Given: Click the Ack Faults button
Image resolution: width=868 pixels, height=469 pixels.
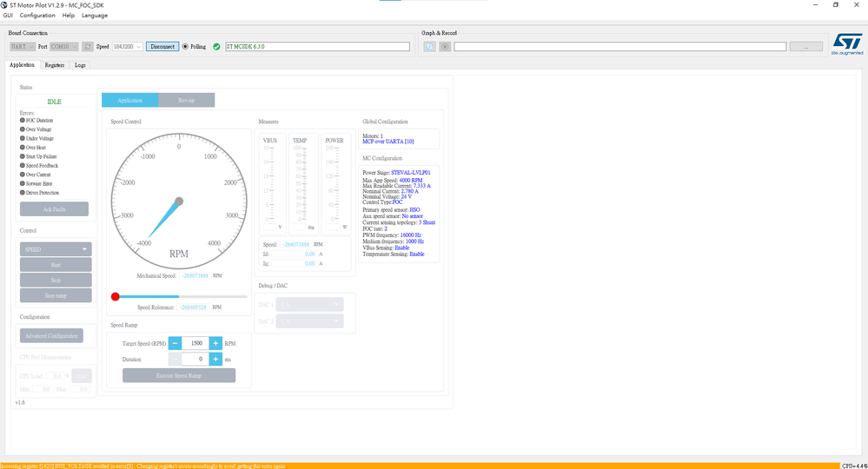Looking at the screenshot, I should [54, 209].
